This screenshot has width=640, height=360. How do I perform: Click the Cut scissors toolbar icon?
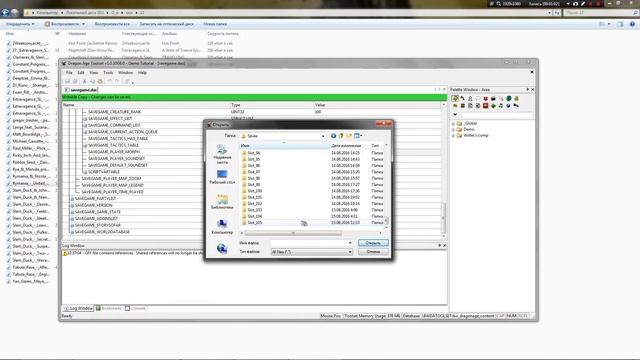tap(84, 81)
